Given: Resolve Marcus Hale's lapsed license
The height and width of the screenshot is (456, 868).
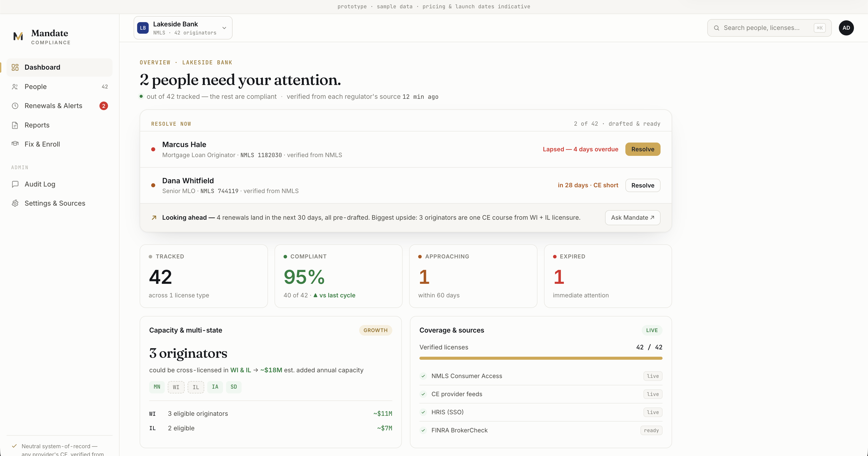Looking at the screenshot, I should coord(642,149).
